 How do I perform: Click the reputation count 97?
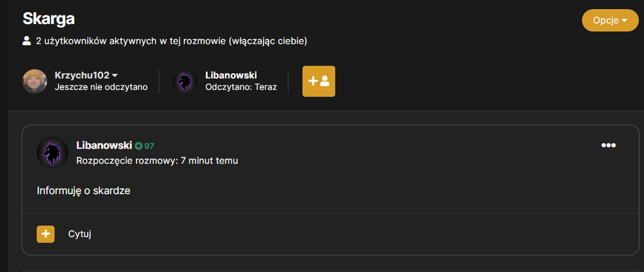[149, 146]
